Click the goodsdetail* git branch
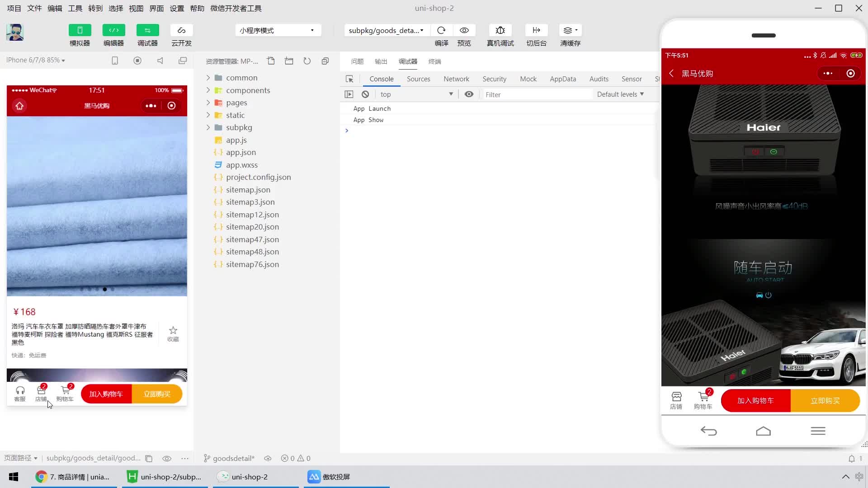Viewport: 868px width, 488px height. (x=229, y=458)
